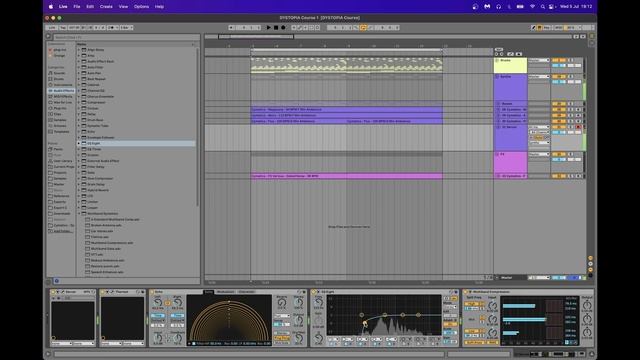Click the Synths track title
The width and height of the screenshot is (640, 360).
point(505,76)
